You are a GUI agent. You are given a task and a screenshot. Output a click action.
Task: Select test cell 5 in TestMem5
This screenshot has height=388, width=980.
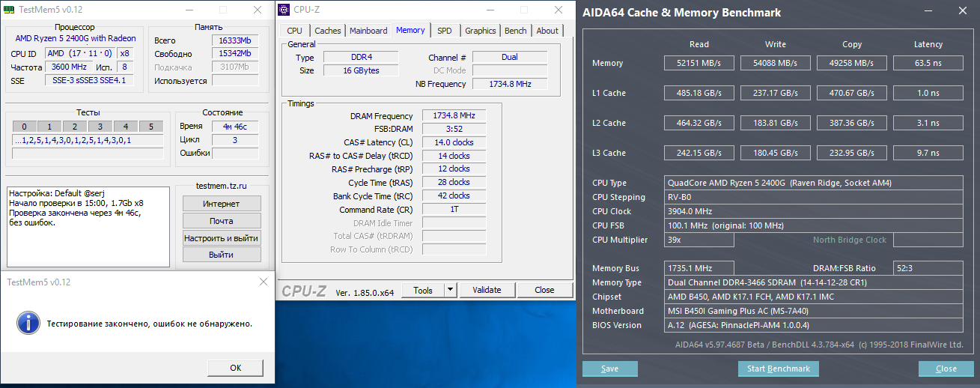[x=151, y=127]
